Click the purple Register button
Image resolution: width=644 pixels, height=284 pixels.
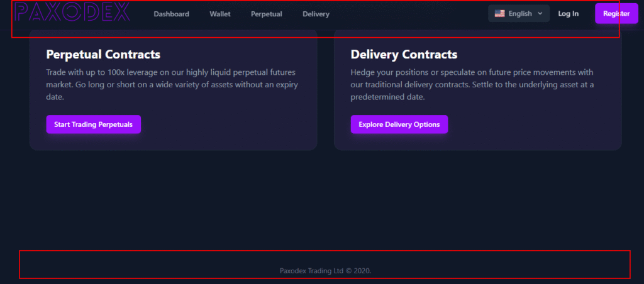point(616,14)
